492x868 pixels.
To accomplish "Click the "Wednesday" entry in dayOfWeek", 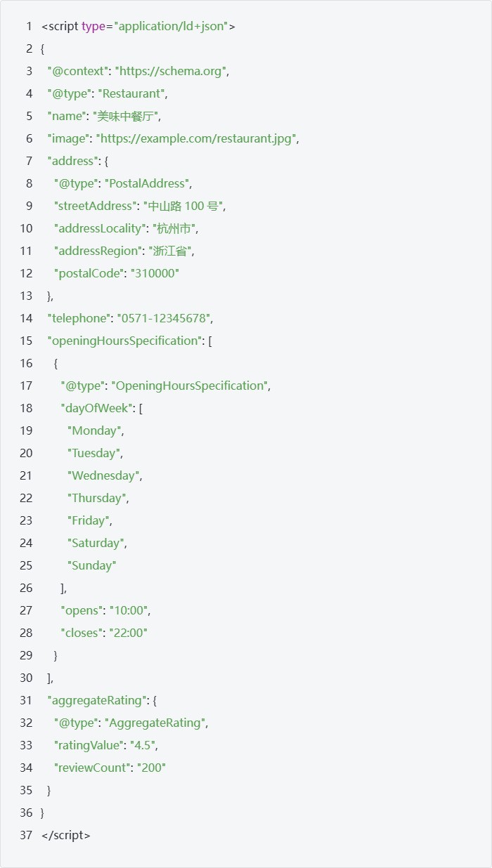I will [103, 475].
